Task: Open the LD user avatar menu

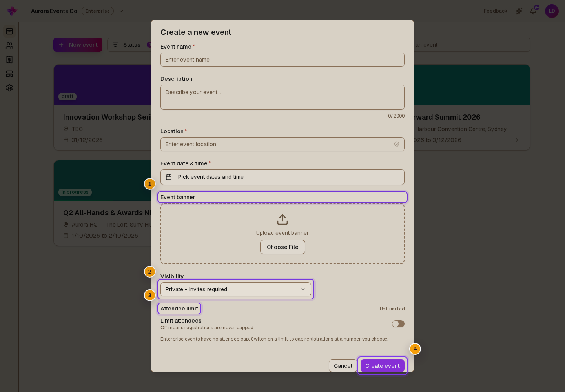Action: (552, 11)
